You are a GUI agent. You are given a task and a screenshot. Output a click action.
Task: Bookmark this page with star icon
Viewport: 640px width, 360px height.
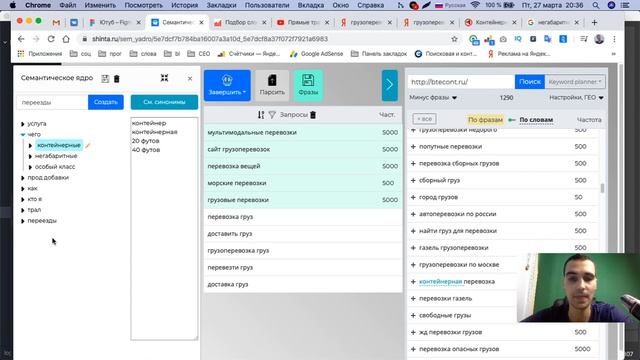tap(454, 39)
